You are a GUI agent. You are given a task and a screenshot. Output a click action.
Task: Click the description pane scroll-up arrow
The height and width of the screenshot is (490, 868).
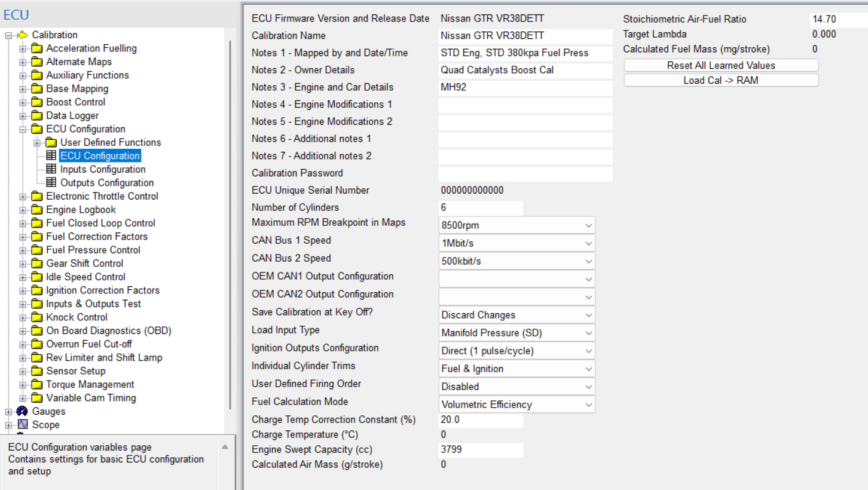point(225,447)
